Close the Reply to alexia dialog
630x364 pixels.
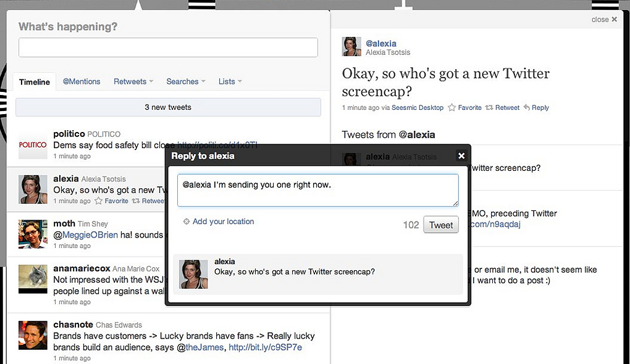(x=461, y=155)
